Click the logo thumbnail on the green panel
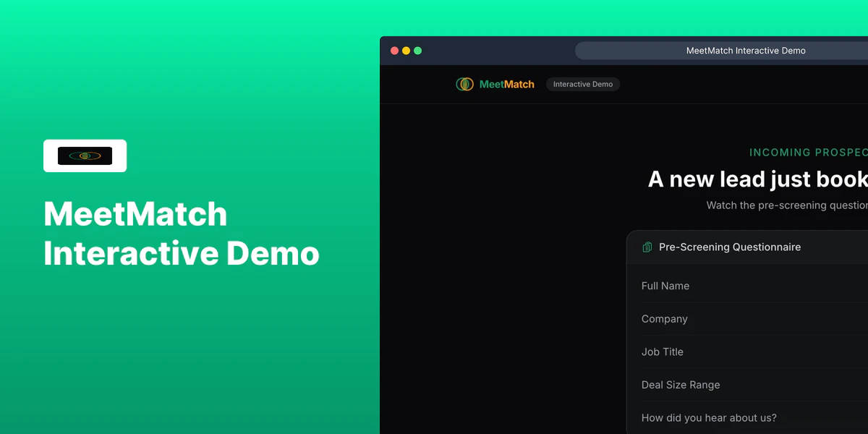The image size is (868, 434). click(85, 156)
